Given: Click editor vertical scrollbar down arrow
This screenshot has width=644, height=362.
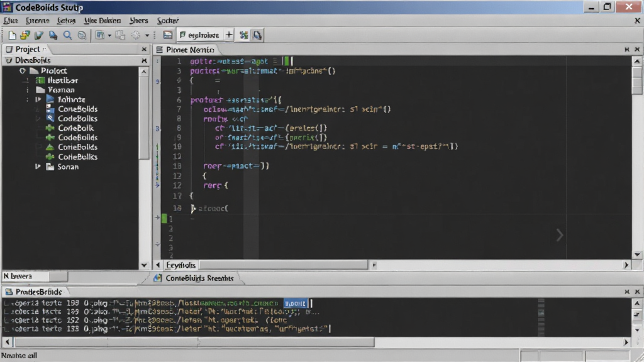Looking at the screenshot, I should coord(637,255).
